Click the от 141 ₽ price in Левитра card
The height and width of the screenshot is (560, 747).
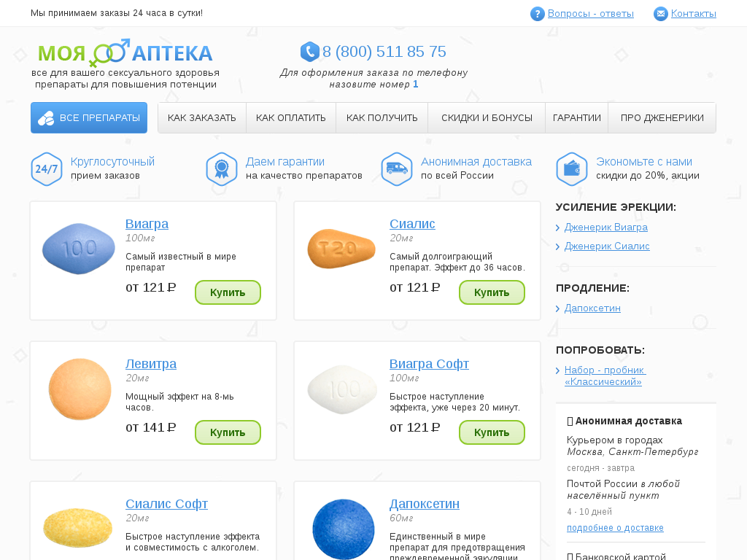150,427
